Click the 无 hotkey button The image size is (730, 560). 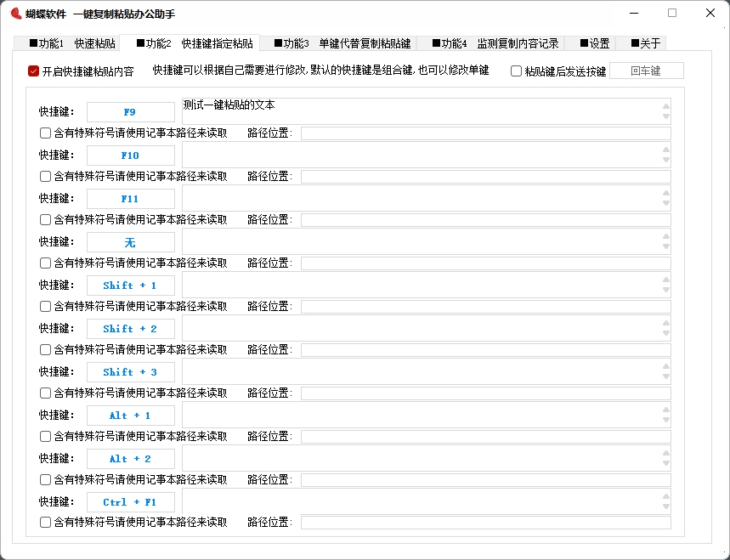click(130, 241)
